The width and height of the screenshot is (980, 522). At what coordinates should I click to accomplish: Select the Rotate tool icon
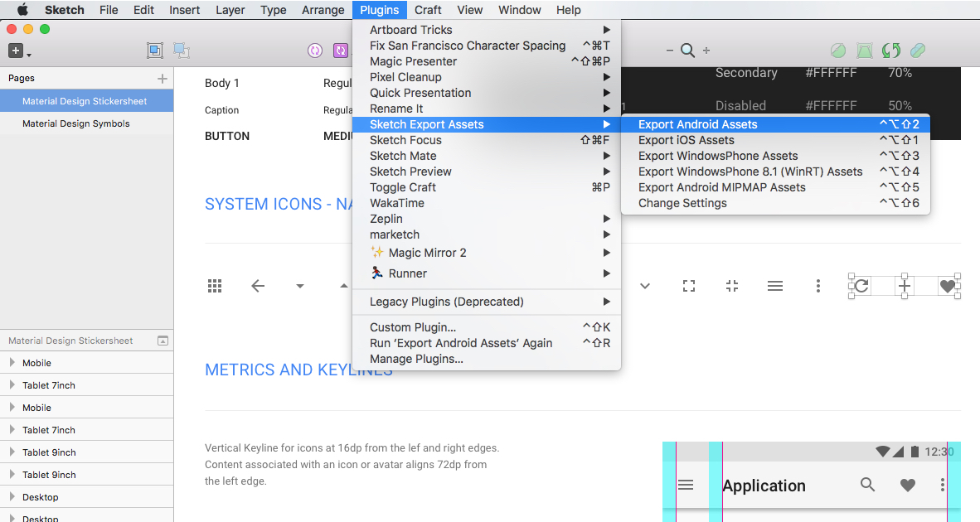[x=891, y=51]
